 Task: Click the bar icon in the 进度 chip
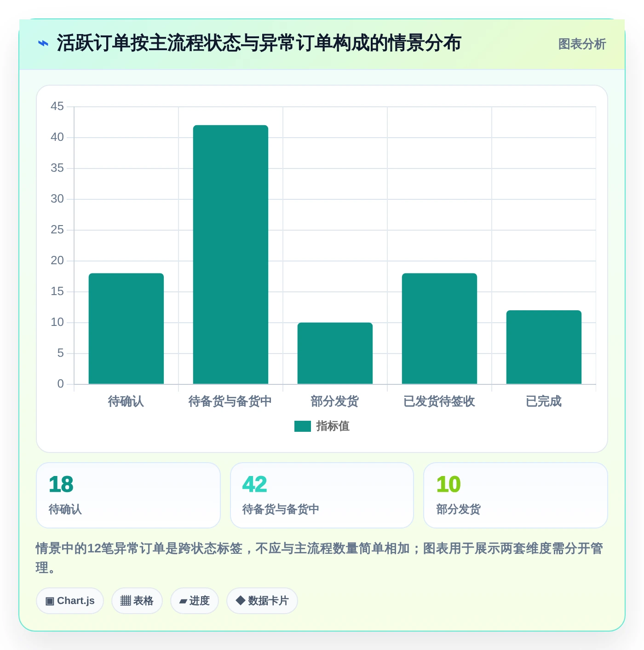click(183, 601)
